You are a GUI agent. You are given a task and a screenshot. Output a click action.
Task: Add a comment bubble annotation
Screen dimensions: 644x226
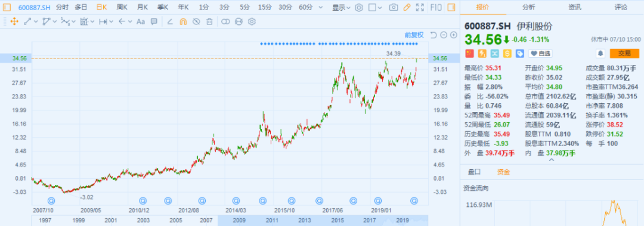[x=154, y=21]
